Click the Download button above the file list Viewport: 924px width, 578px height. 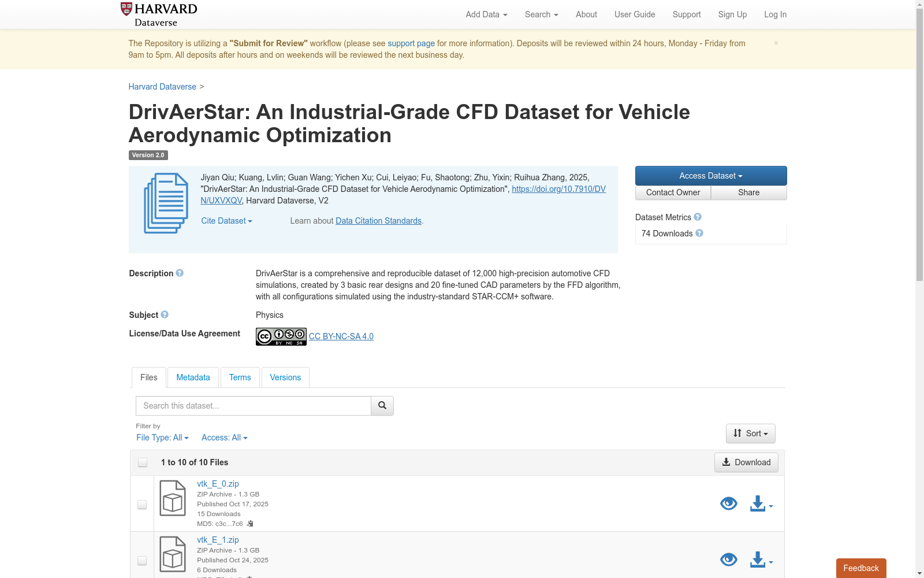(746, 462)
